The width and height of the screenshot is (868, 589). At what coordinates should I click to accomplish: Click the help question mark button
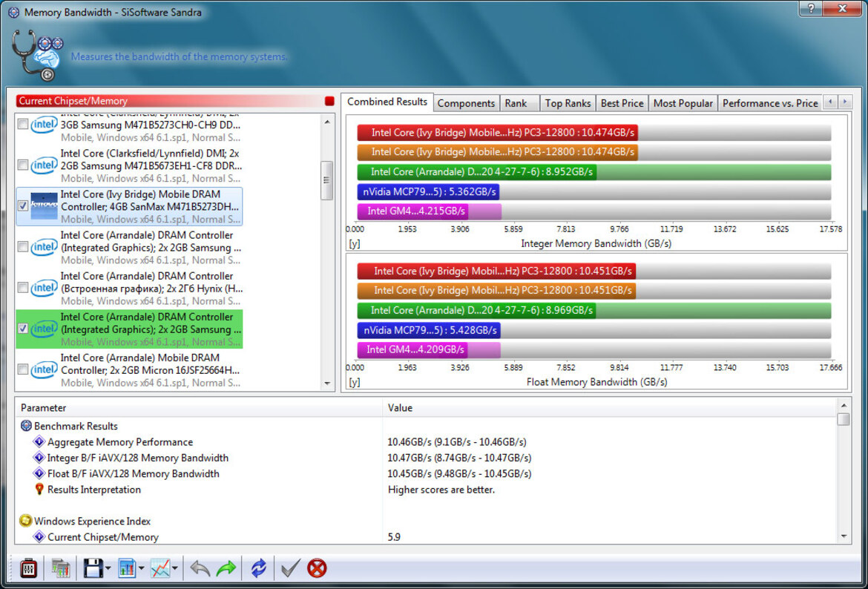tap(810, 7)
